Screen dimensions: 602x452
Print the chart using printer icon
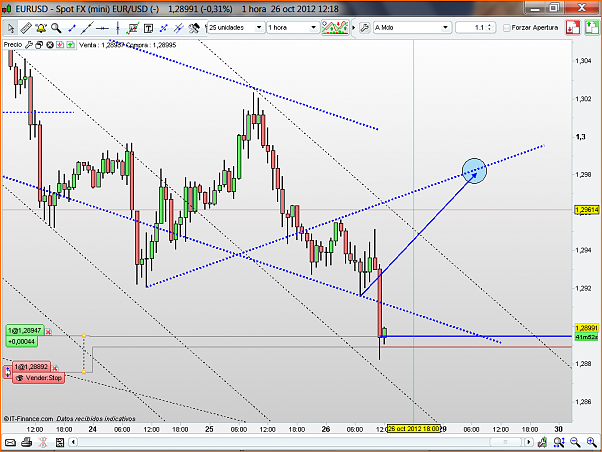(26, 443)
